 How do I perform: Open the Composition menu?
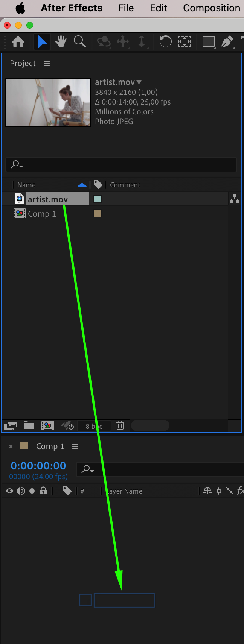tap(212, 8)
